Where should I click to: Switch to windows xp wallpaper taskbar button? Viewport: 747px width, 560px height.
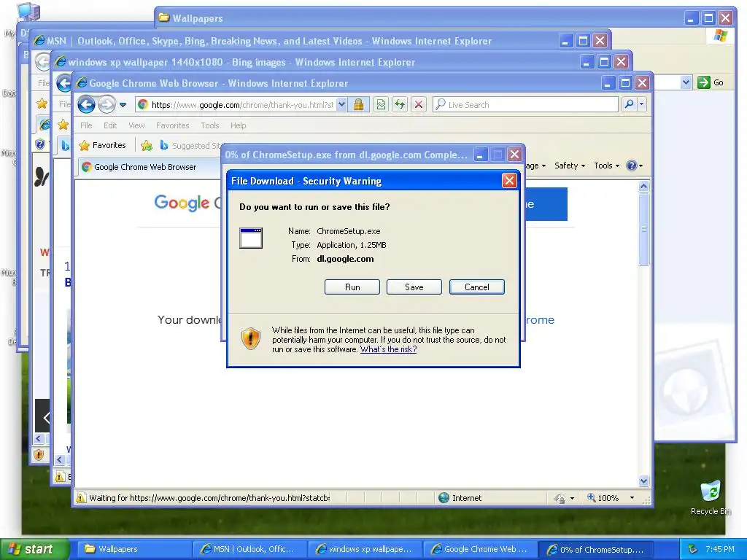click(365, 549)
